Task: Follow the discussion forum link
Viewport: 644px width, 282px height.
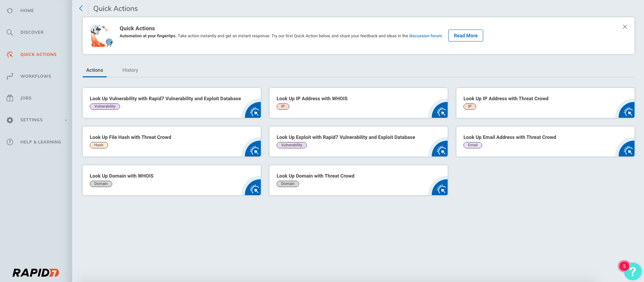Action: (x=425, y=36)
